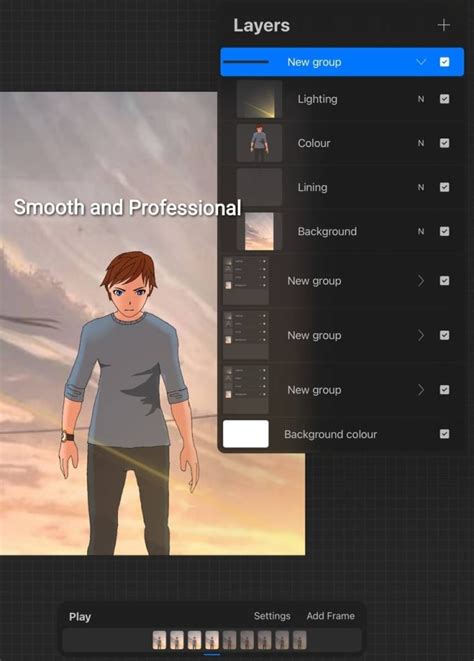Select the Colour layer name
Screen dimensions: 474x661
pos(314,143)
